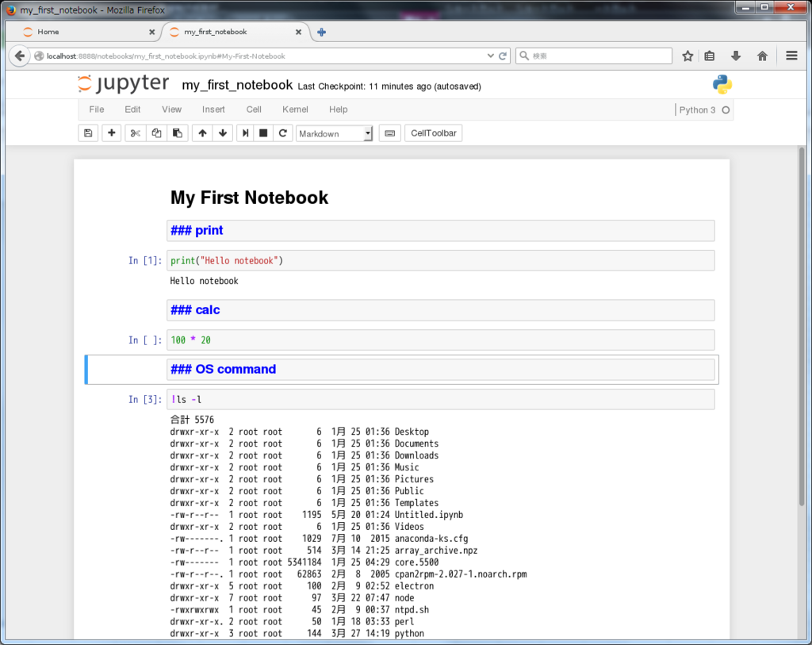Expand the URL history dropdown arrow

(490, 56)
